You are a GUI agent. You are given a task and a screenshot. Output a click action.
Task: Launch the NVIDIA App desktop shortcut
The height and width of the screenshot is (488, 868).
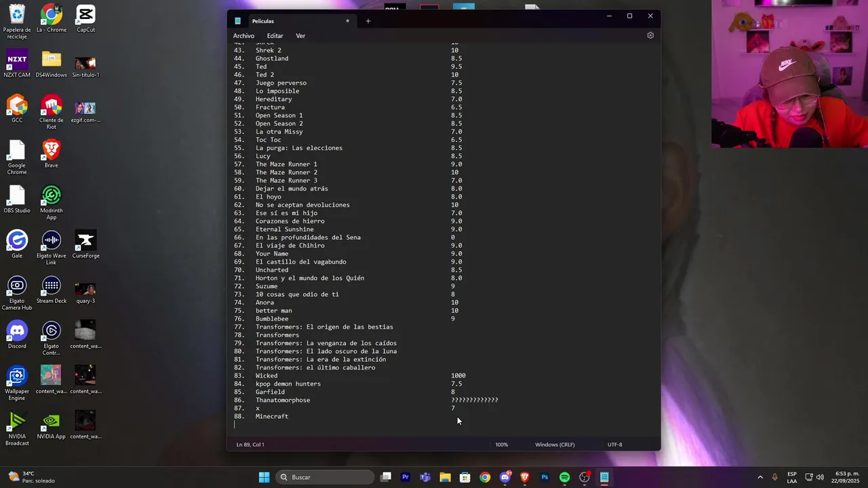pyautogui.click(x=52, y=425)
